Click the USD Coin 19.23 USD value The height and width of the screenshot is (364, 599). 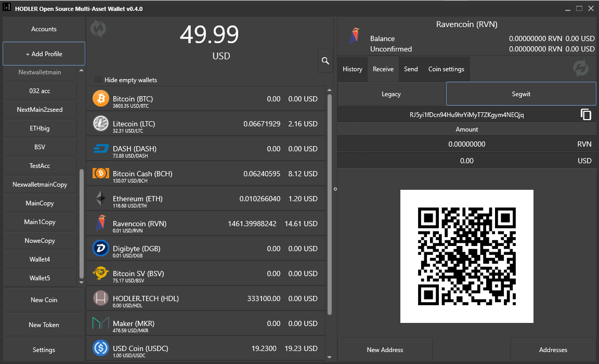(301, 348)
